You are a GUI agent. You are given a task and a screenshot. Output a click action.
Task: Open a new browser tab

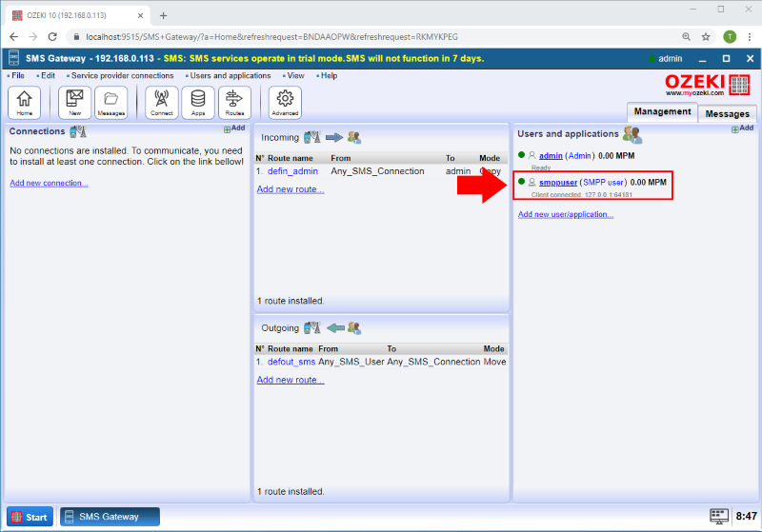163,15
